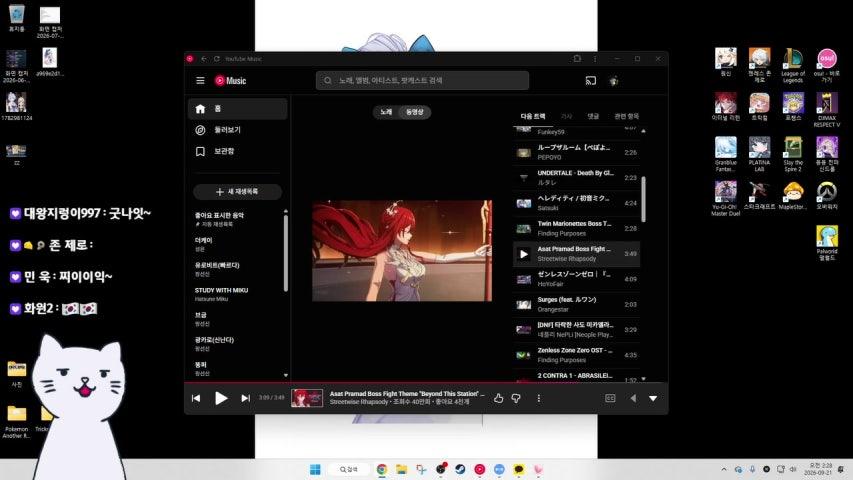Screen dimensions: 853x480
Task: Play queue track Surges (feat. ルワン)
Action: coord(577,304)
